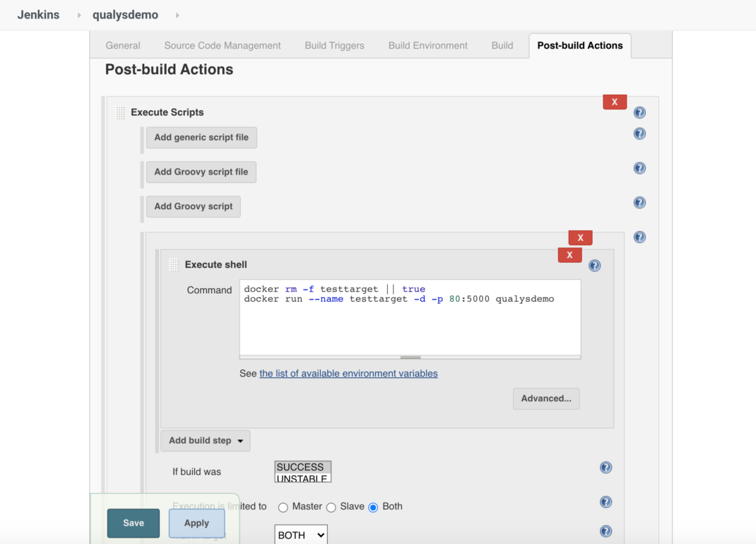Remove the build steps block with X
Screen dimensions: 756x544
point(581,238)
